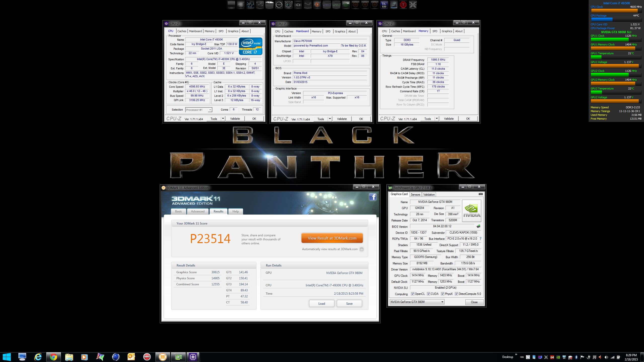Open Google Chrome from the taskbar
Screen dimensions: 644x362
[53, 357]
